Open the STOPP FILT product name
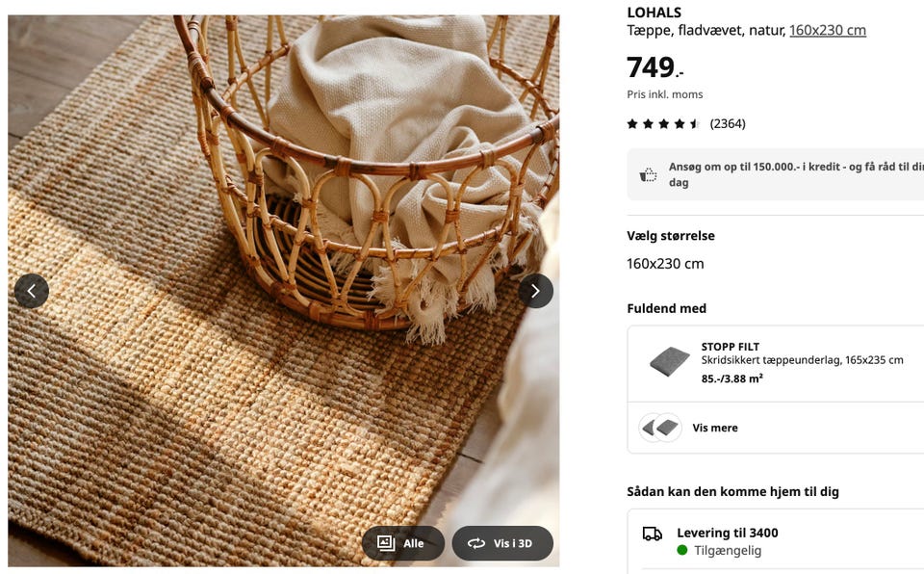The height and width of the screenshot is (574, 924). pos(730,347)
